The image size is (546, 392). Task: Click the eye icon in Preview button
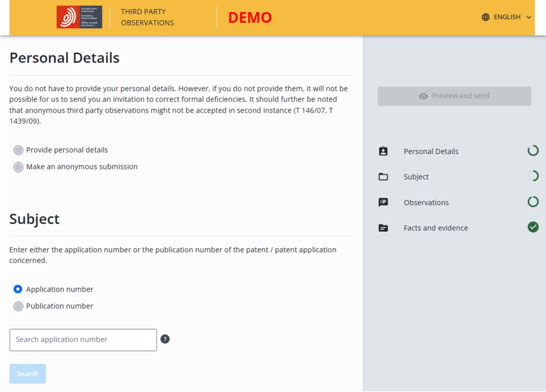coord(423,96)
